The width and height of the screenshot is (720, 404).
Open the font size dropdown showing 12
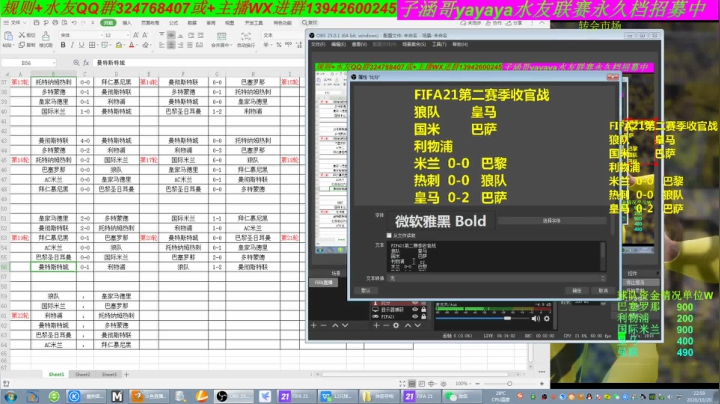(x=128, y=35)
